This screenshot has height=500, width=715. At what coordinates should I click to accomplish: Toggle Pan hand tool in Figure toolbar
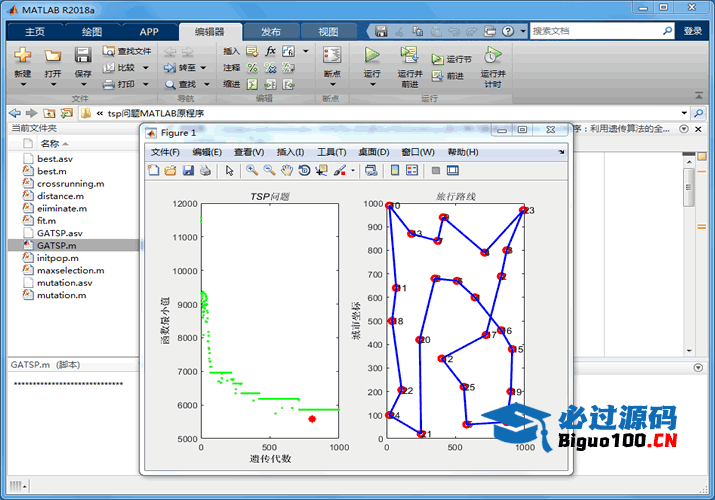tap(286, 170)
